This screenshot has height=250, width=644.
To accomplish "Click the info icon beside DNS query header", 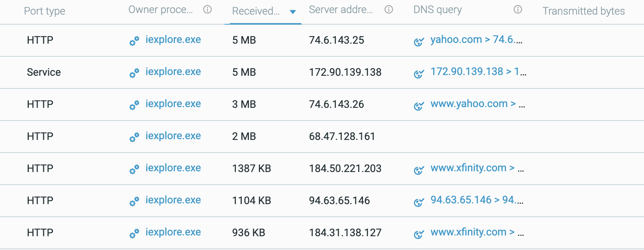I will 518,10.
